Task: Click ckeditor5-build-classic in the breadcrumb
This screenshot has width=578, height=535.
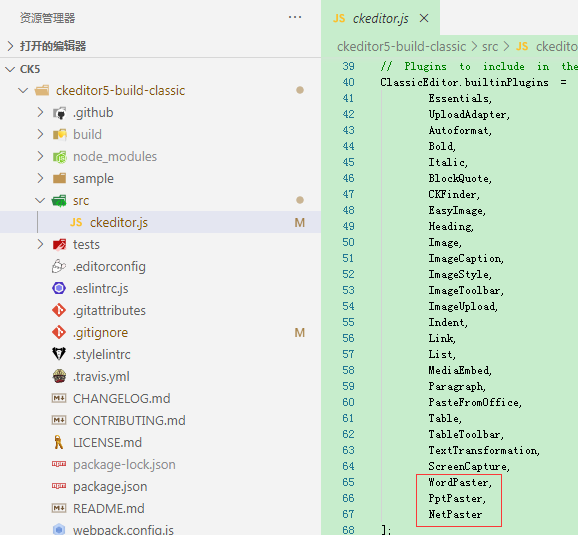Action: 401,47
